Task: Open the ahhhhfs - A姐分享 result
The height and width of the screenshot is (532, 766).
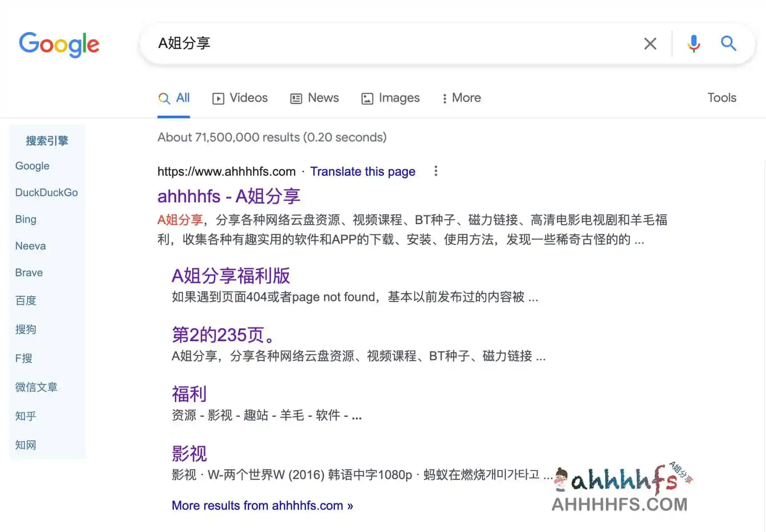Action: point(229,196)
